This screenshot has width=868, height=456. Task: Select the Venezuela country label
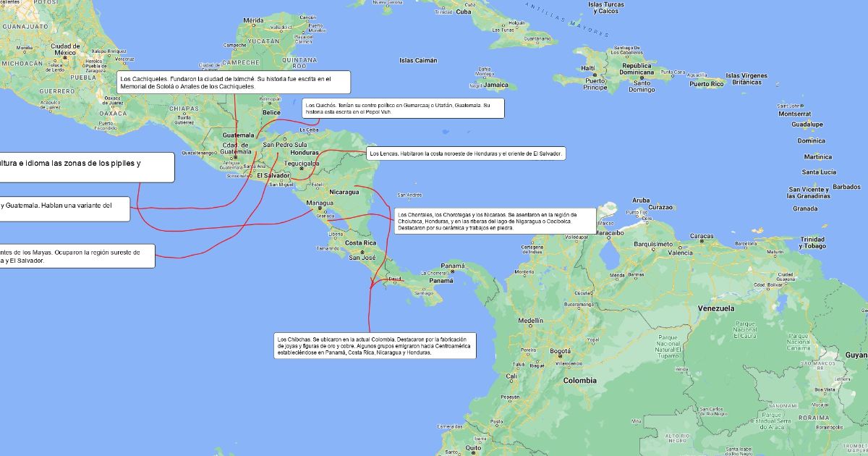(715, 308)
